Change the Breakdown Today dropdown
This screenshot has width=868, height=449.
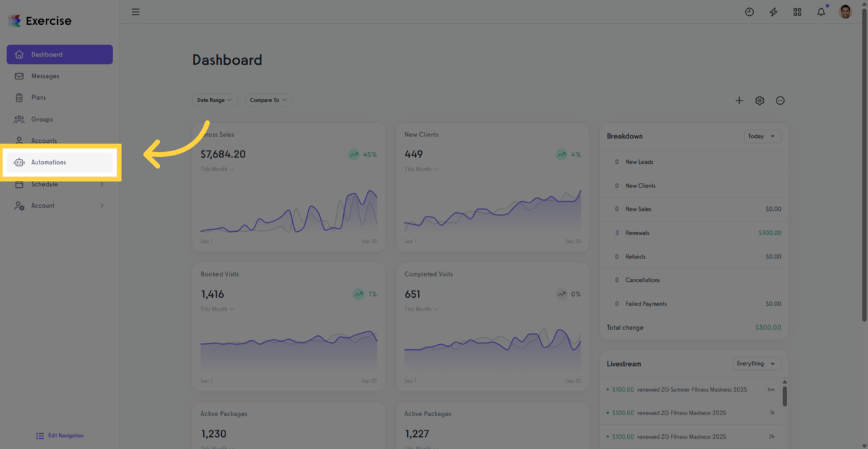(762, 137)
